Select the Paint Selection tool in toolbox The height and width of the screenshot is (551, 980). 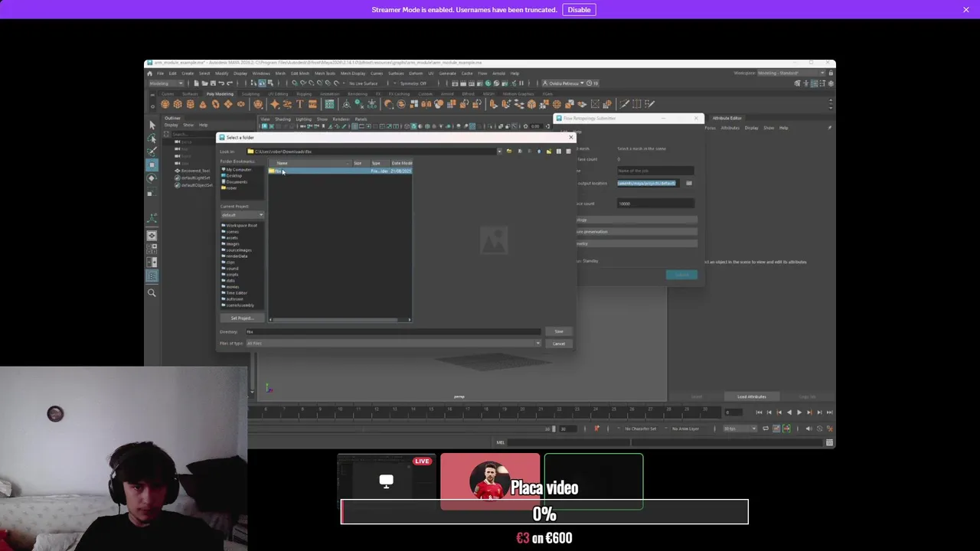coord(152,152)
